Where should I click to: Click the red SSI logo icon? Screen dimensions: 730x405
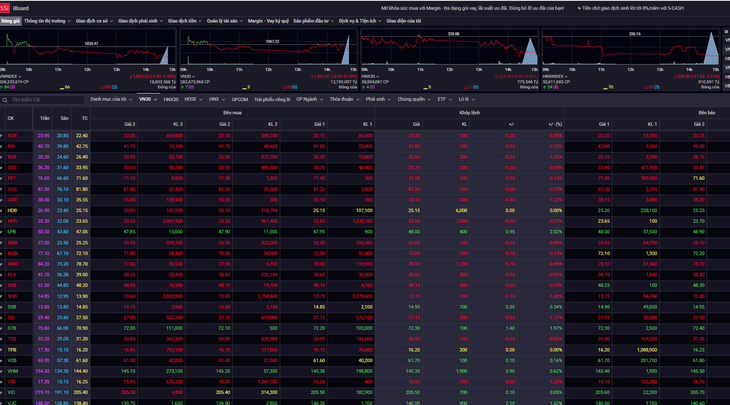5,8
